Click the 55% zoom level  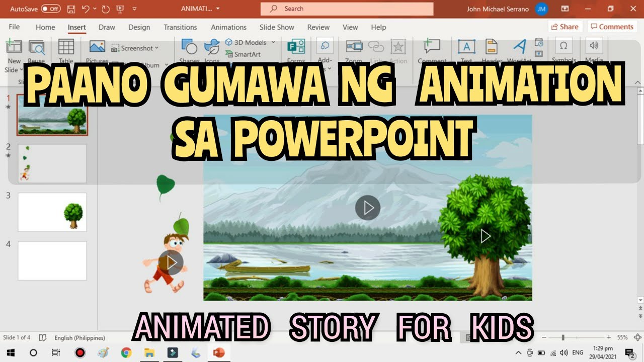[x=622, y=338]
